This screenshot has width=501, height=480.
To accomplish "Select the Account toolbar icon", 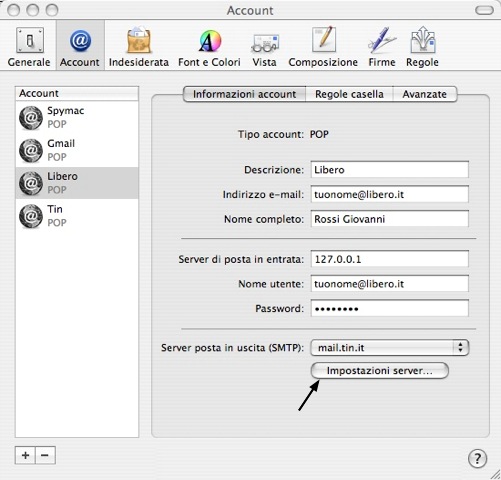I will click(x=80, y=47).
